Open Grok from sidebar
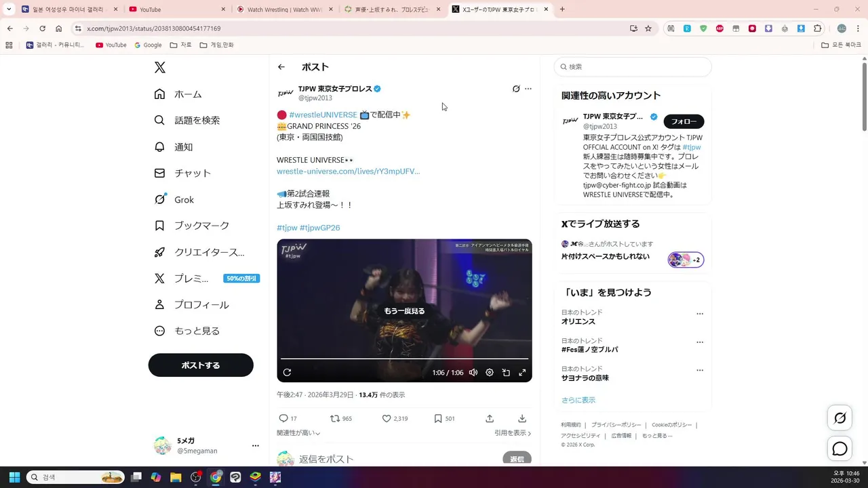 174,200
